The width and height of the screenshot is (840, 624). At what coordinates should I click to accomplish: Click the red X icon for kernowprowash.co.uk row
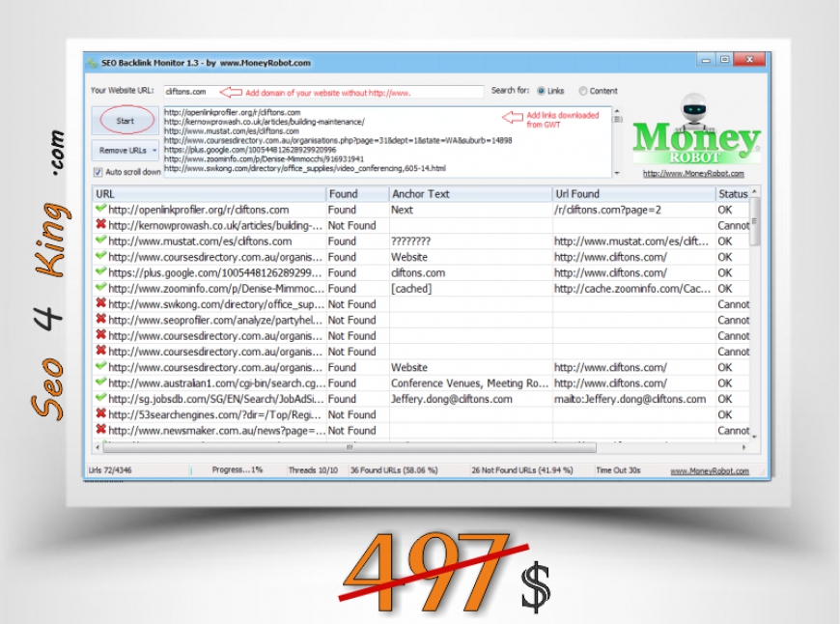[100, 224]
